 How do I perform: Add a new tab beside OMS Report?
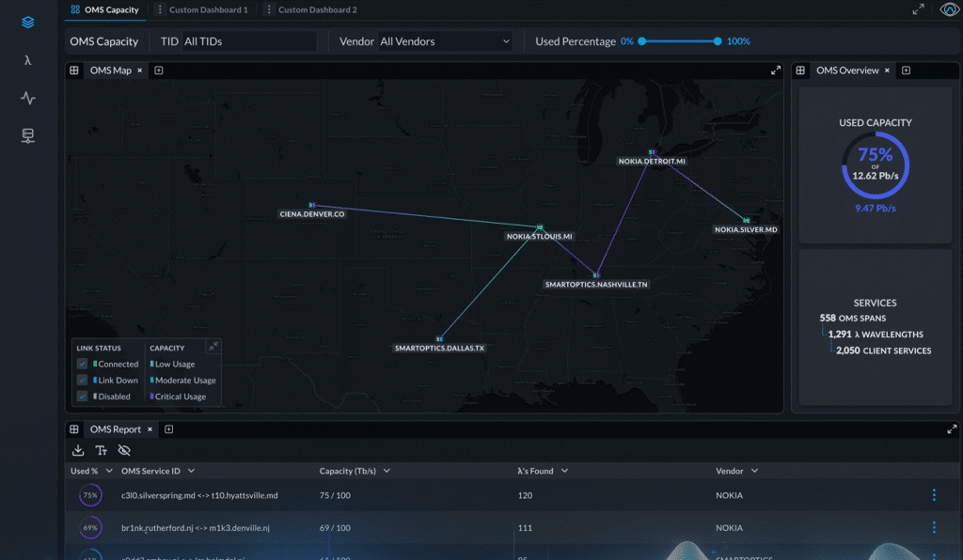coord(169,429)
